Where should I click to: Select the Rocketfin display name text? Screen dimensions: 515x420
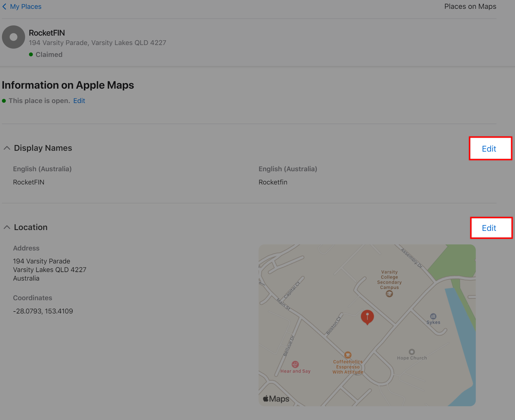[x=273, y=182]
